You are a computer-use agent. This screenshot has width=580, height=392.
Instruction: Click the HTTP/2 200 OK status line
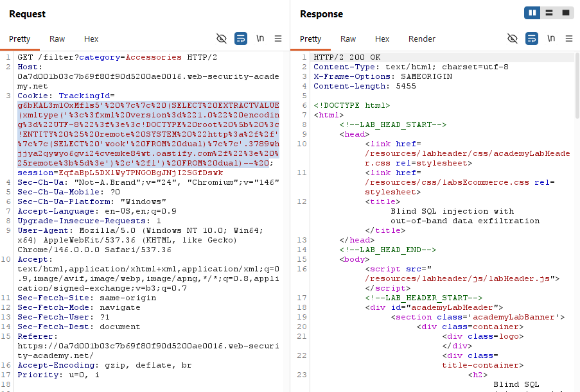(347, 57)
